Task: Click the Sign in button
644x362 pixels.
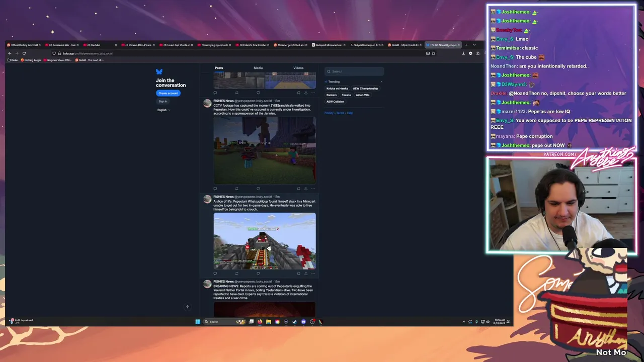Action: coord(163,102)
